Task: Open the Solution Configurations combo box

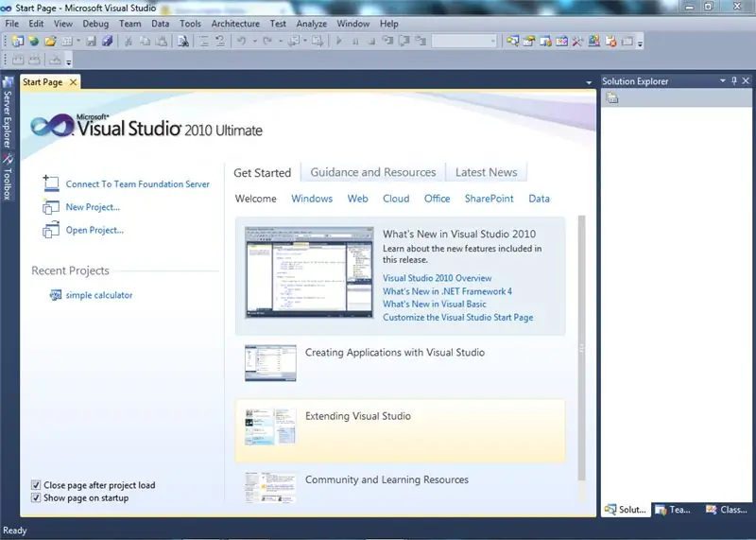Action: (x=464, y=42)
